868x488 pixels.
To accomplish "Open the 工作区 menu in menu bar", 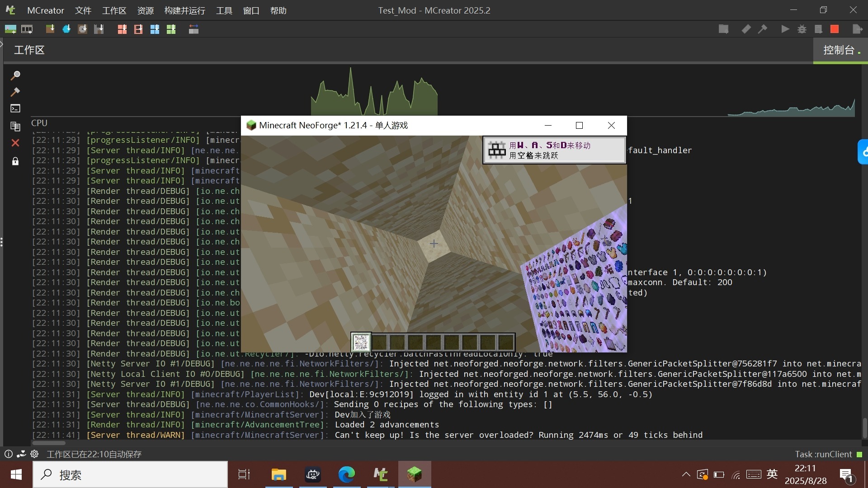I will tap(114, 10).
